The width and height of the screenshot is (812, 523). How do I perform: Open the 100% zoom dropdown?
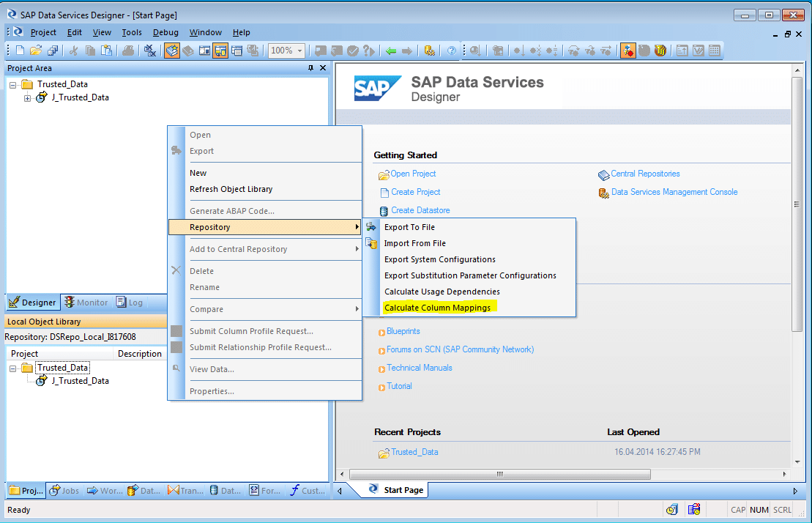[300, 51]
